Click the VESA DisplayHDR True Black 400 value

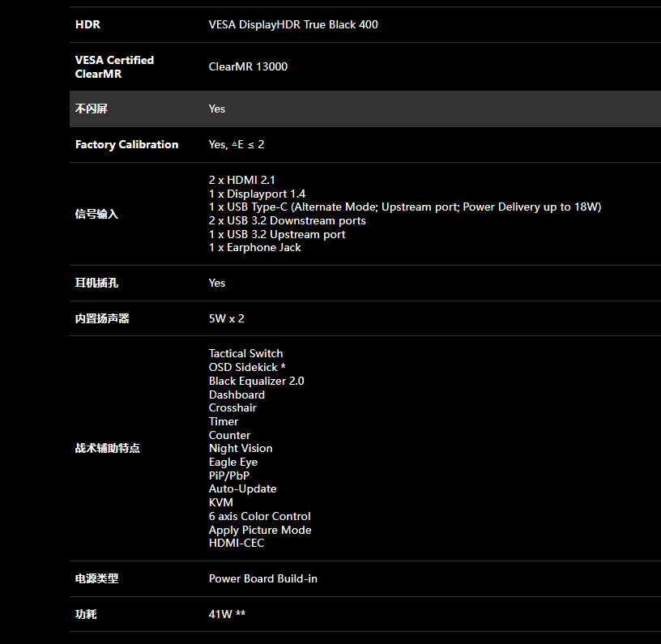[293, 24]
